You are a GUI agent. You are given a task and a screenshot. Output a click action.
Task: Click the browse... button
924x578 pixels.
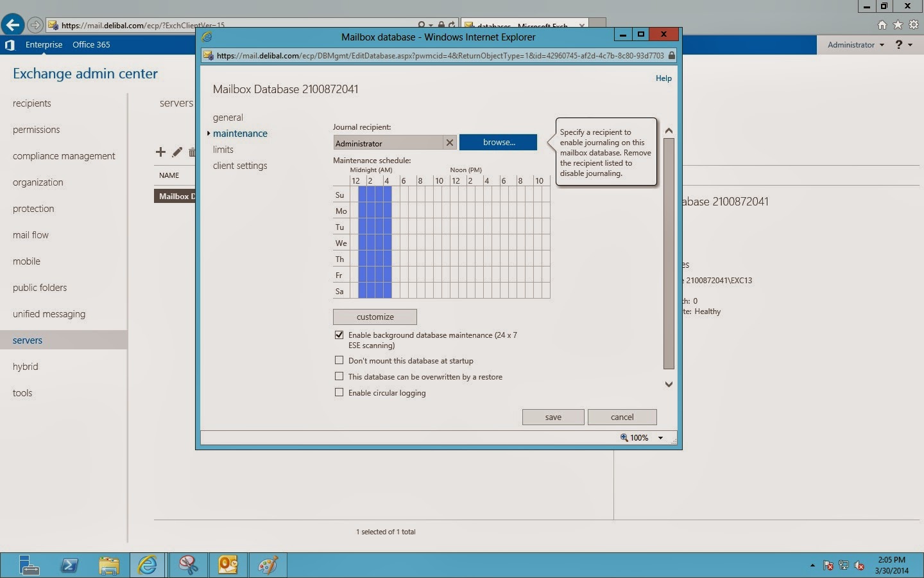point(498,143)
